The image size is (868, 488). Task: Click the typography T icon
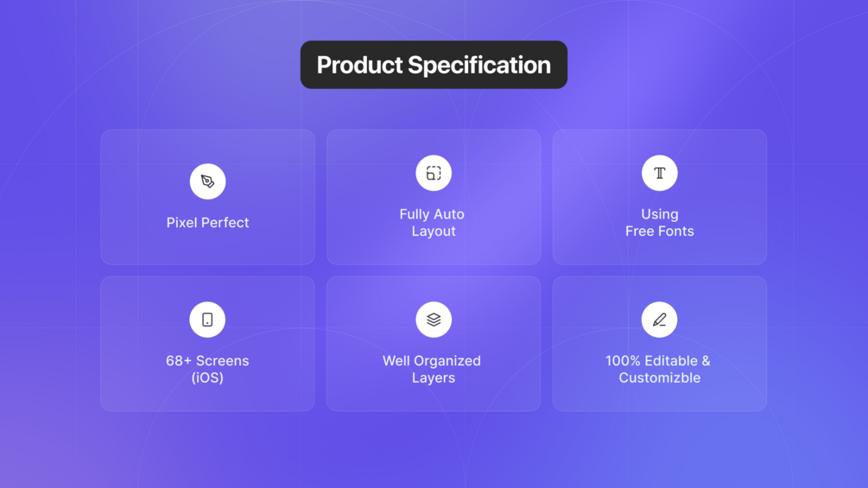point(659,174)
